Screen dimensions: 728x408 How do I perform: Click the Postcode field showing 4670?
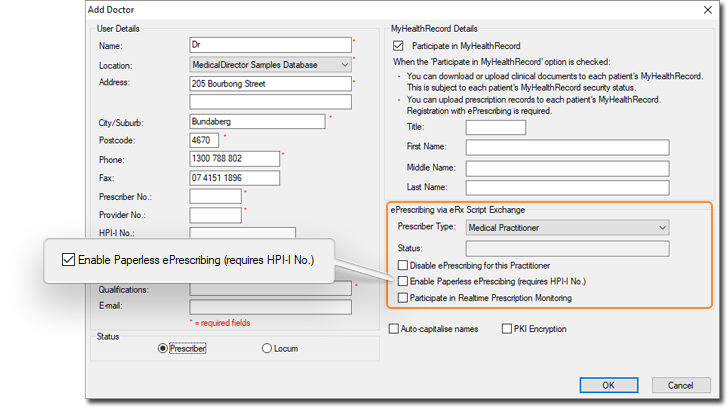tap(204, 140)
